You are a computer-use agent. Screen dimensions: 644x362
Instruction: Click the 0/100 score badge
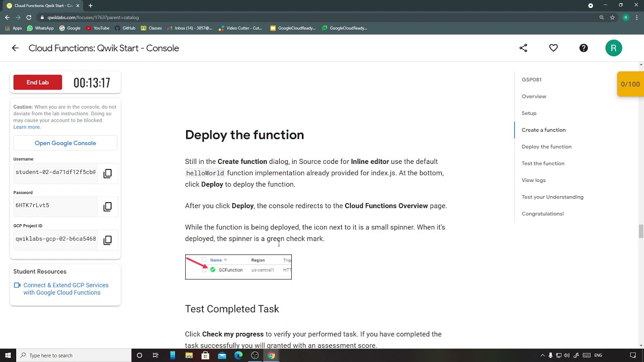pos(630,84)
